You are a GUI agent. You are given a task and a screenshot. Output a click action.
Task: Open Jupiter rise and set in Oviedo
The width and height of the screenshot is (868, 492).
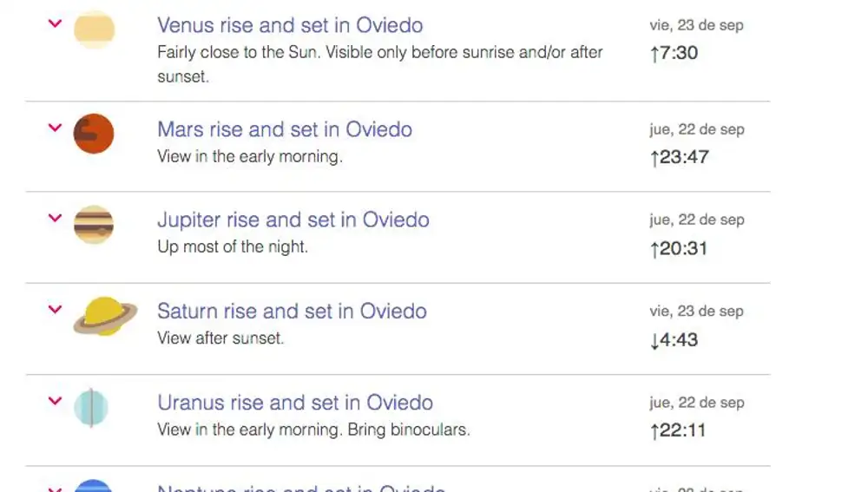tap(293, 220)
